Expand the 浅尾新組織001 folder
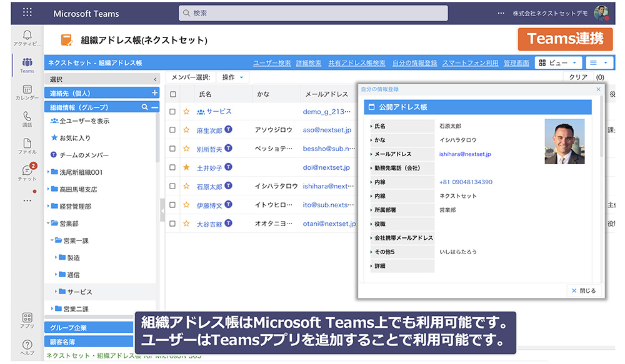 [48, 172]
